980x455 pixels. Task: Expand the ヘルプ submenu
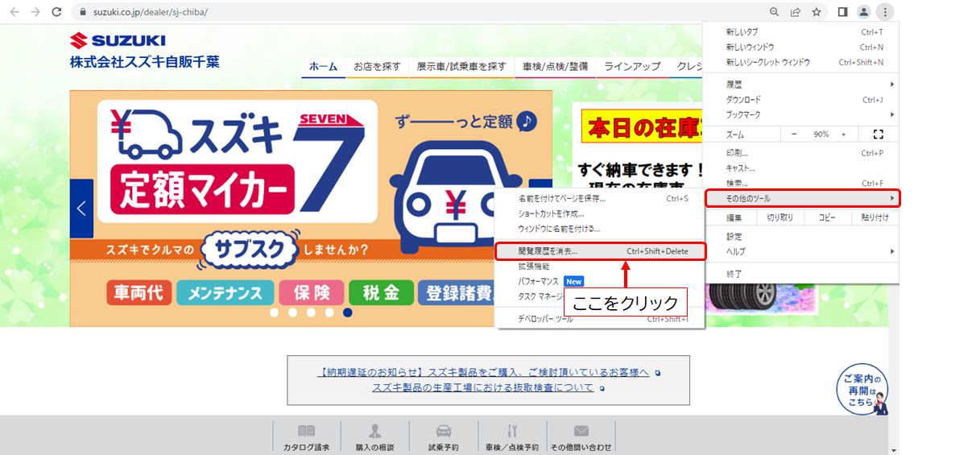(x=801, y=251)
